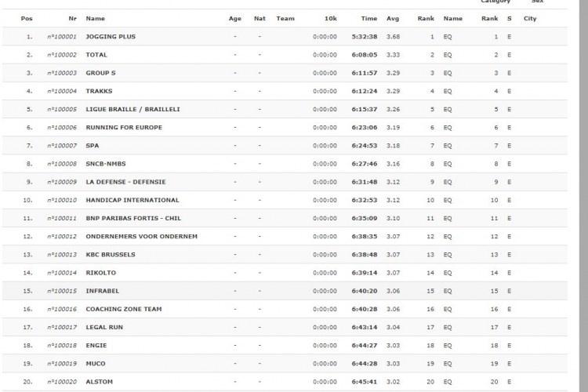The width and height of the screenshot is (588, 392).
Task: Open RUNNING FOR EUROPE entry
Action: [124, 128]
